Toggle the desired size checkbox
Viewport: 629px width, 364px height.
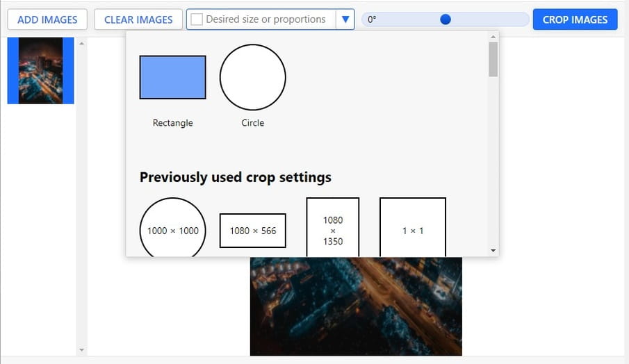197,19
